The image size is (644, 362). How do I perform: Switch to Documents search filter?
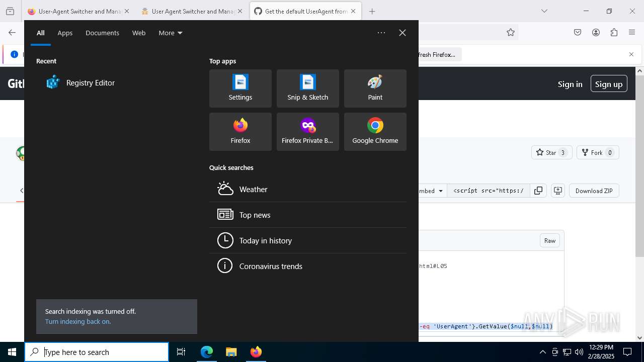click(102, 33)
